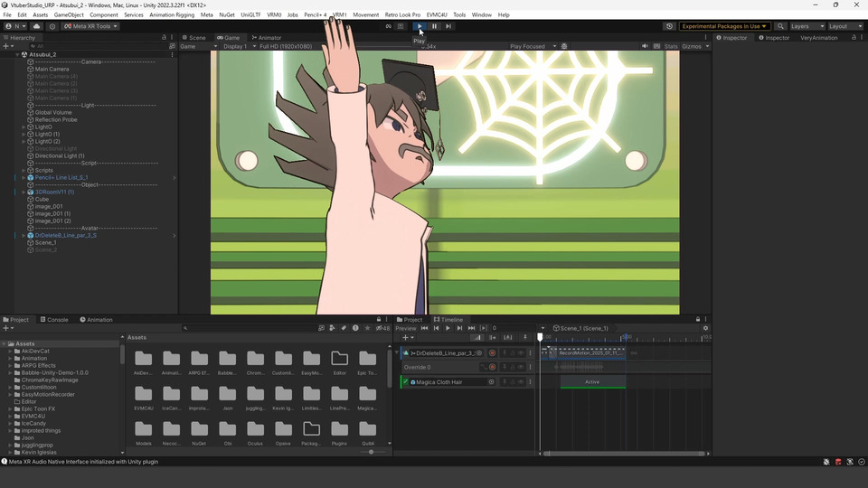Go to the previous frame in Timeline
Screen dimensions: 868x488
[436, 328]
